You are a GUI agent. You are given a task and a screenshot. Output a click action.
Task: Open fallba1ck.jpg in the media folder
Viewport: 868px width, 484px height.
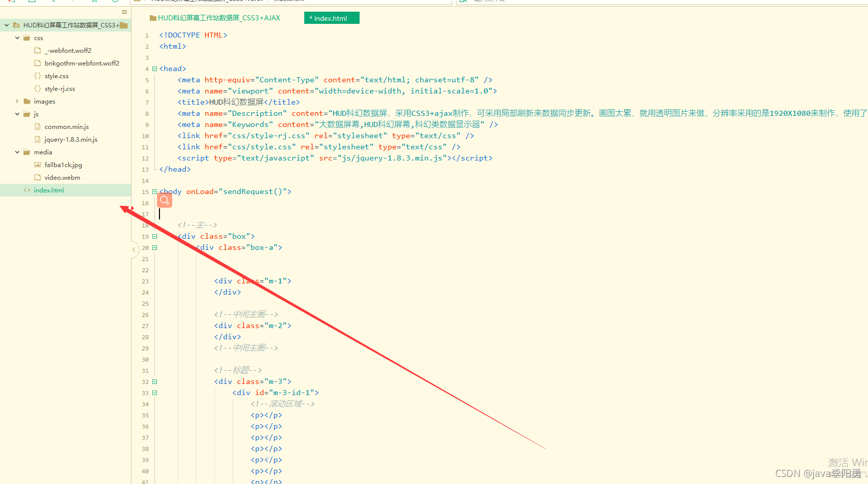pyautogui.click(x=63, y=165)
